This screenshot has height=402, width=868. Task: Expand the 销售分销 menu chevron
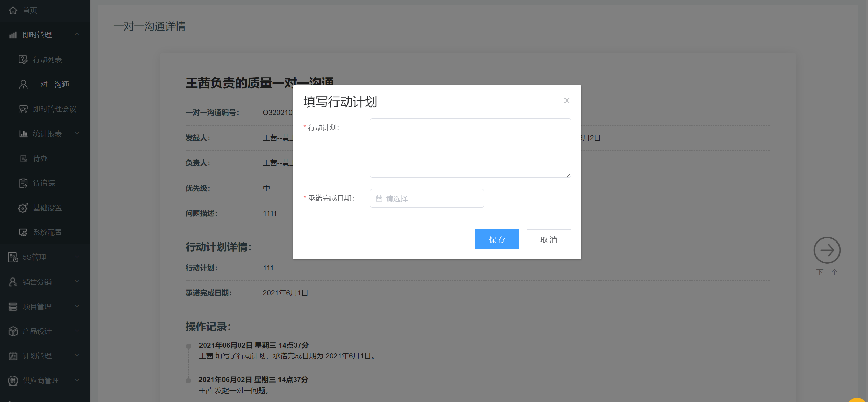pos(77,281)
